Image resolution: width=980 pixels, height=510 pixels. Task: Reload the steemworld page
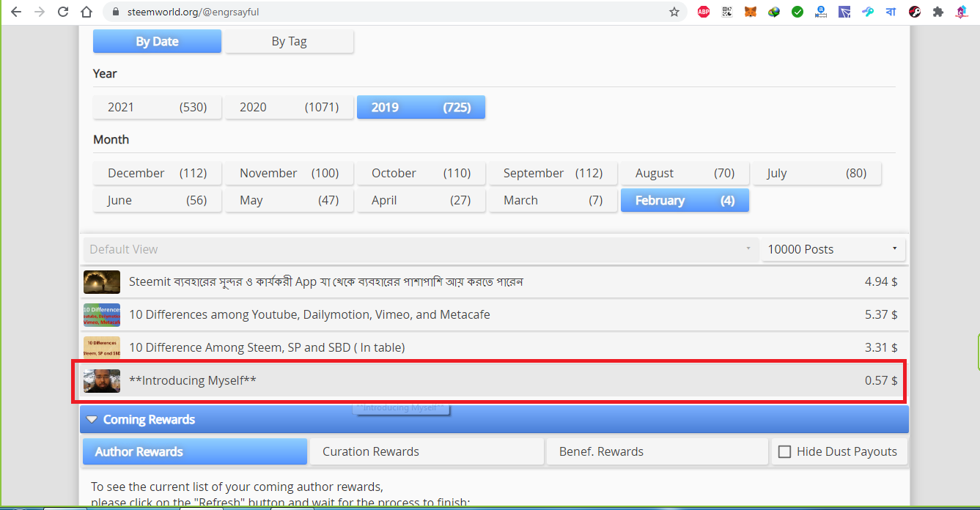(63, 12)
